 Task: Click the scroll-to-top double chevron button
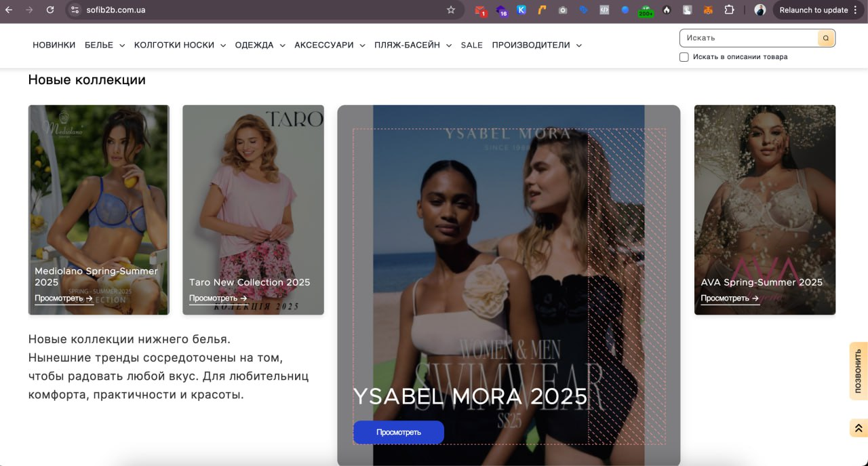coord(858,428)
